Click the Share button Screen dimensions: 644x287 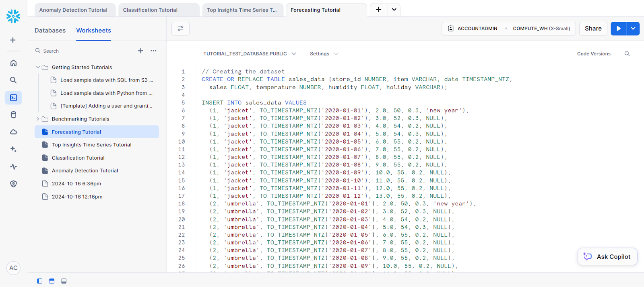[x=593, y=29]
